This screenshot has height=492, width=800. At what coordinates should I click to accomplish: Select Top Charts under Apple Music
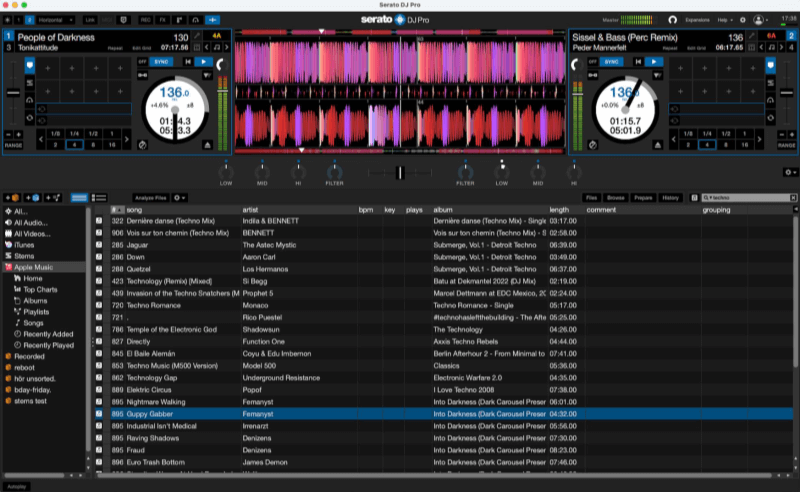click(x=40, y=289)
